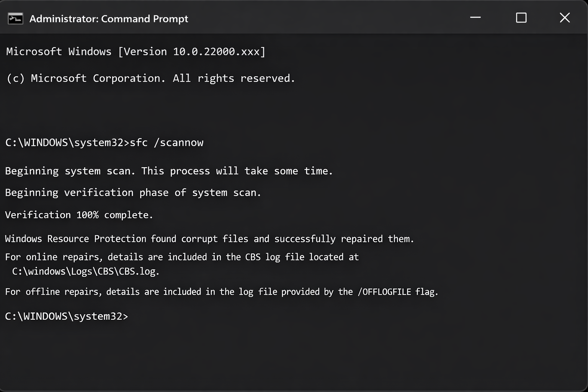This screenshot has height=392, width=588.
Task: Click the close window icon
Action: coord(565,18)
